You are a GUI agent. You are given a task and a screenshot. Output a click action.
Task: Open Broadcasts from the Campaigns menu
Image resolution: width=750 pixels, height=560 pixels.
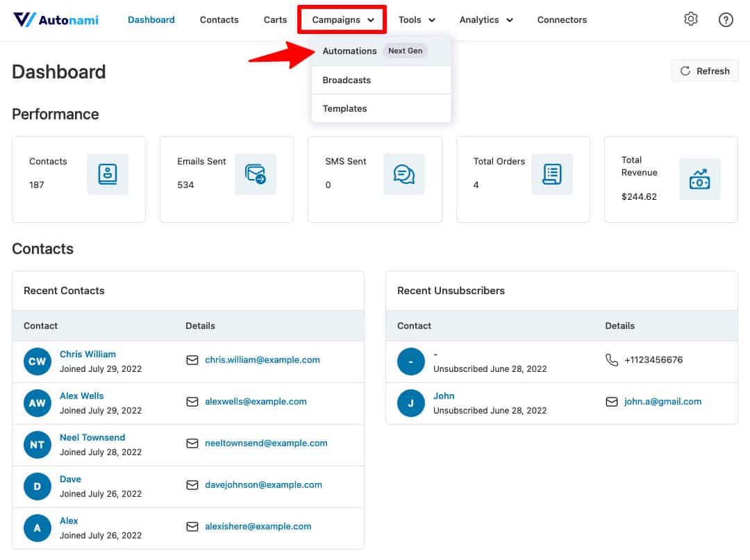click(x=346, y=80)
